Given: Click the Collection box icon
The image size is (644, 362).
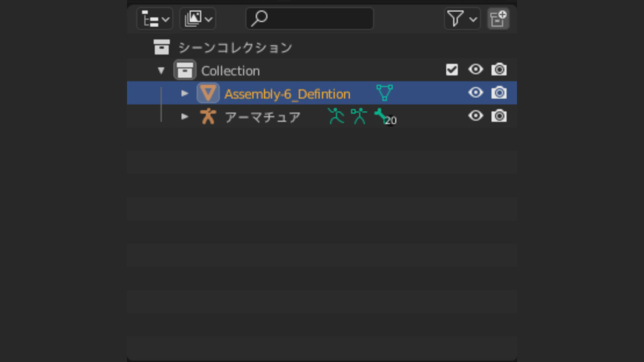Looking at the screenshot, I should click(185, 70).
